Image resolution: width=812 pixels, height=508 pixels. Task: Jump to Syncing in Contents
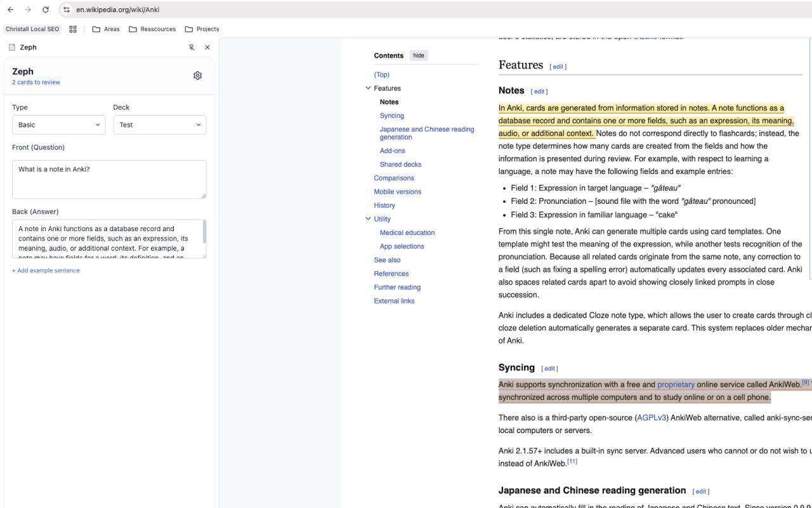392,116
